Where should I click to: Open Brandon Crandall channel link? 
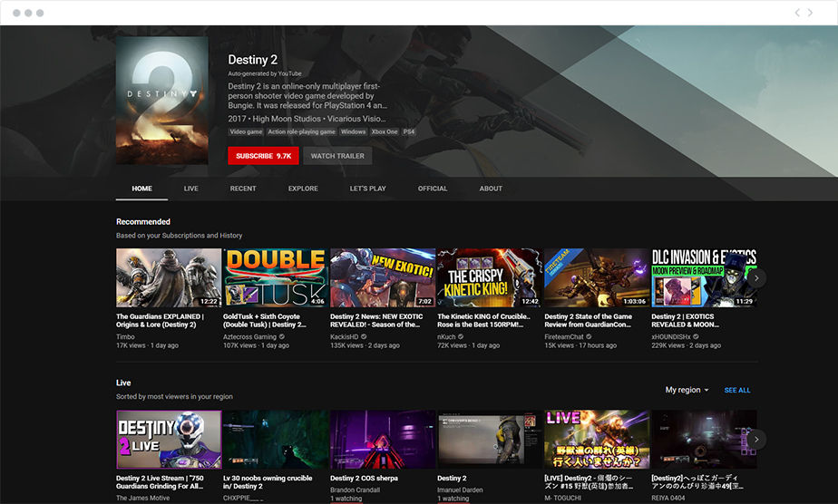[355, 489]
